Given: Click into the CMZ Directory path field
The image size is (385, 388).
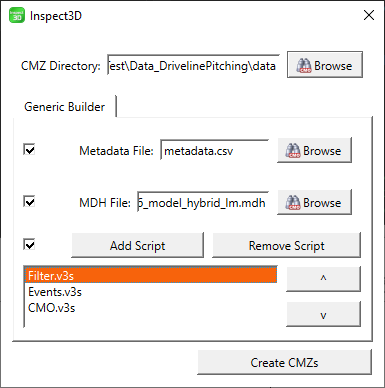Looking at the screenshot, I should 193,66.
